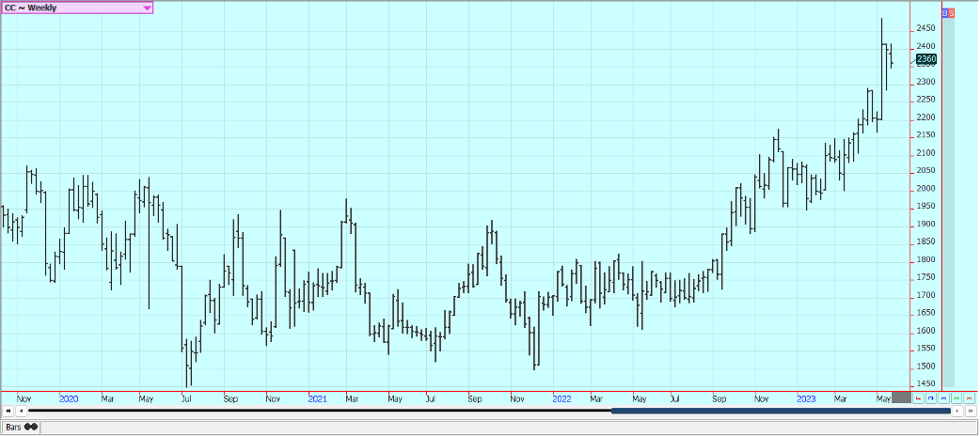Click the red S sell button
Image resolution: width=980 pixels, height=436 pixels.
pos(952,13)
